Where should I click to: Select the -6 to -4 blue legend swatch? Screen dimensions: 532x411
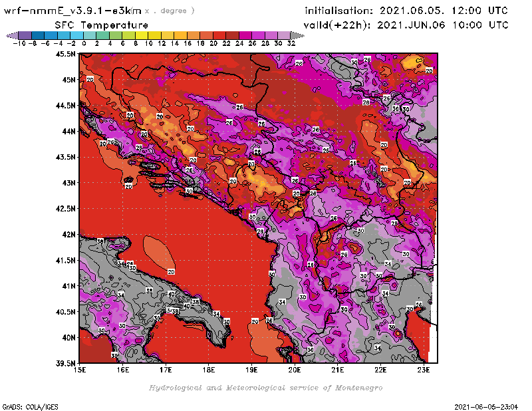coord(51,35)
